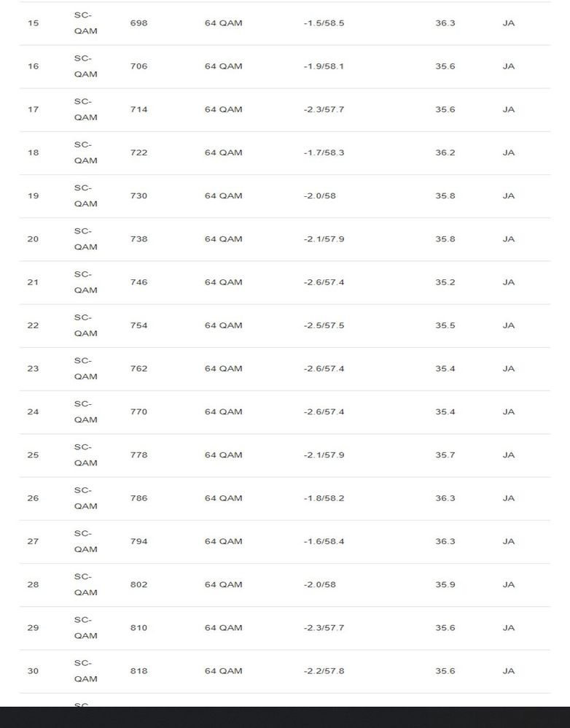Image resolution: width=570 pixels, height=728 pixels.
Task: Select frequency 746 cell
Action: (138, 282)
